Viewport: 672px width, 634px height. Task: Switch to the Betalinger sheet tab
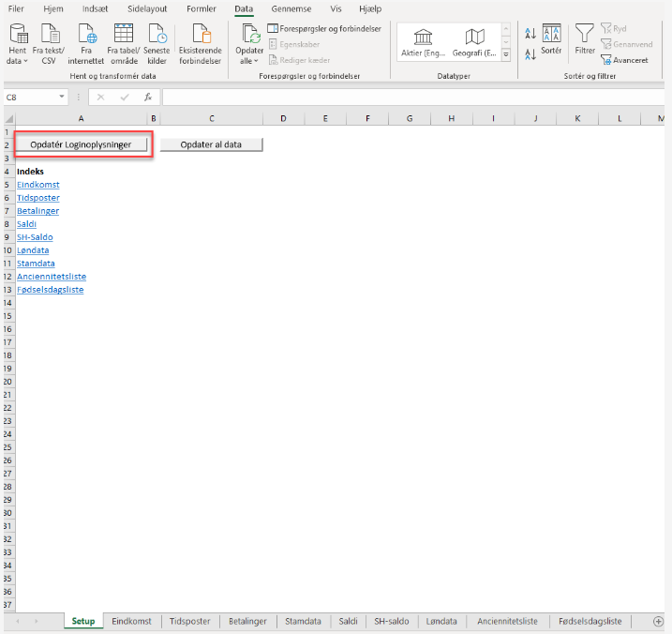(x=247, y=621)
